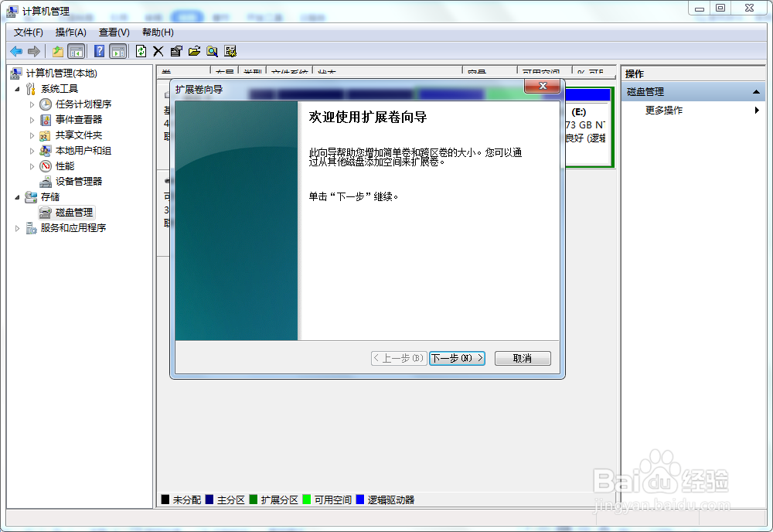Click the Delete X toolbar icon

158,51
